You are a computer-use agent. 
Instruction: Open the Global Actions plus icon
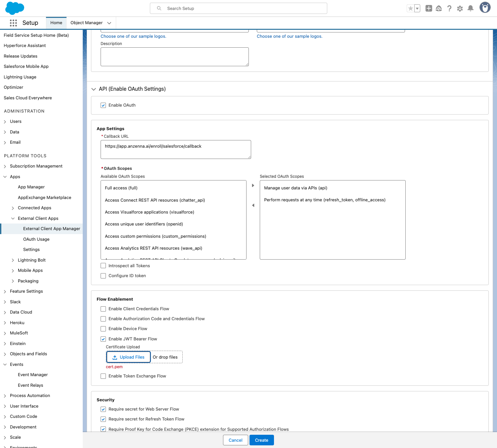click(x=429, y=9)
